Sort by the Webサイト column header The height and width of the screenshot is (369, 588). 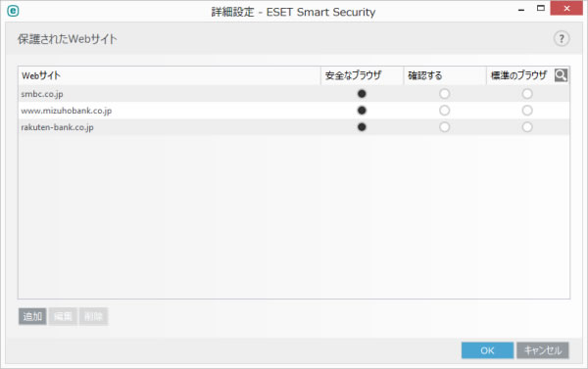click(170, 75)
